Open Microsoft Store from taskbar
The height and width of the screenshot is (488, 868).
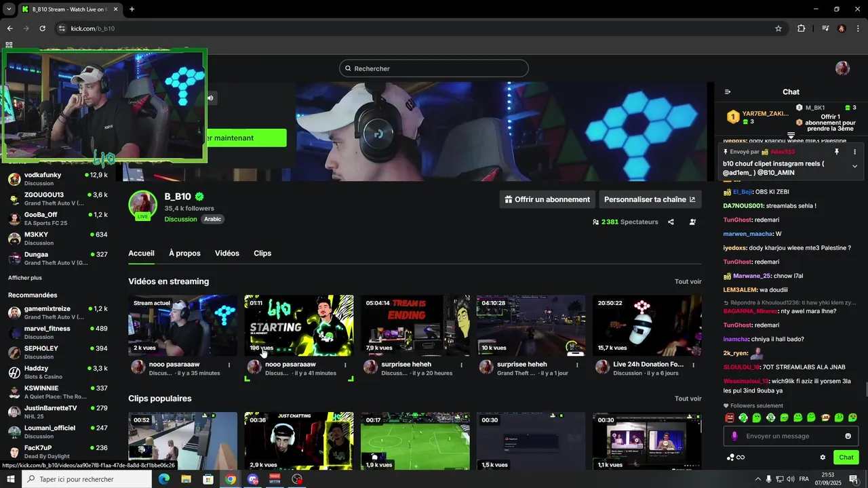pyautogui.click(x=208, y=479)
